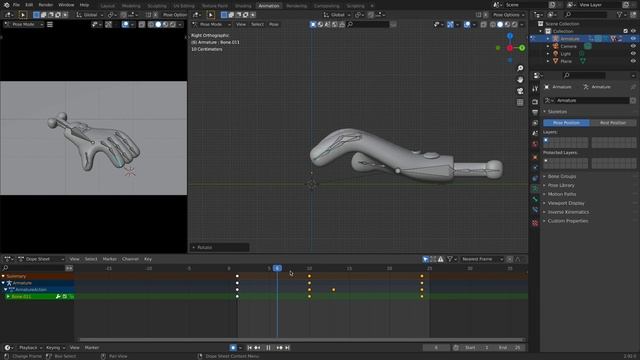Jump to last frame button
The image size is (640, 360).
(287, 348)
